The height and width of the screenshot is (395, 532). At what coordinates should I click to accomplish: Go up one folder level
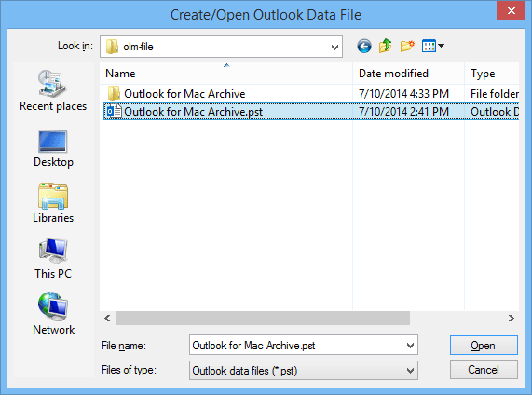click(x=385, y=46)
